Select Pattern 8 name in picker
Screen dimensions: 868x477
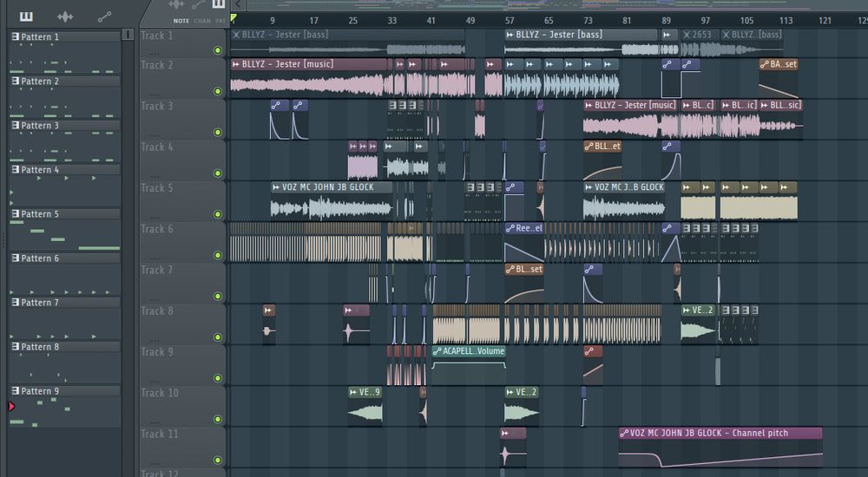[x=40, y=347]
